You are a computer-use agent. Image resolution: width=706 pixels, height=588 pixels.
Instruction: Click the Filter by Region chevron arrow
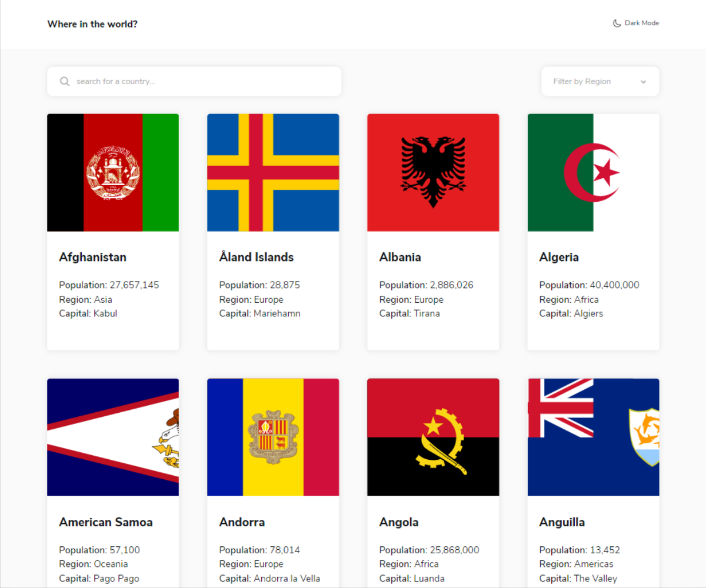[x=643, y=82]
